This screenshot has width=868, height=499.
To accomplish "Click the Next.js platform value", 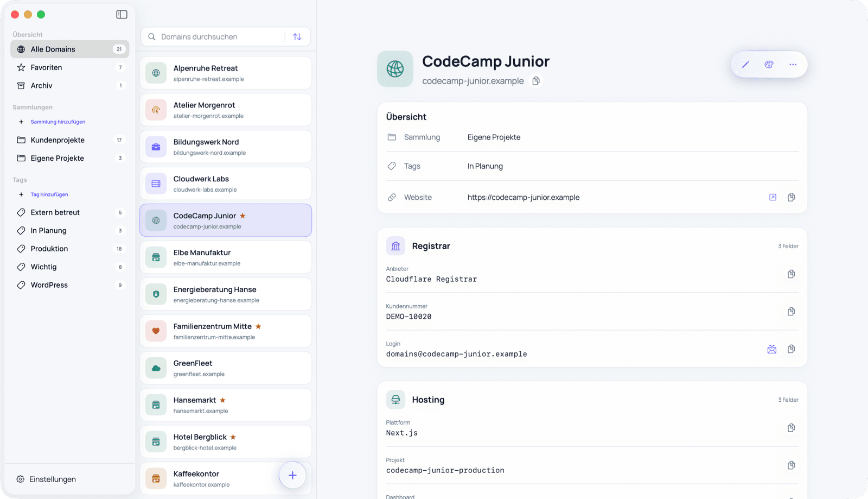I will point(401,433).
